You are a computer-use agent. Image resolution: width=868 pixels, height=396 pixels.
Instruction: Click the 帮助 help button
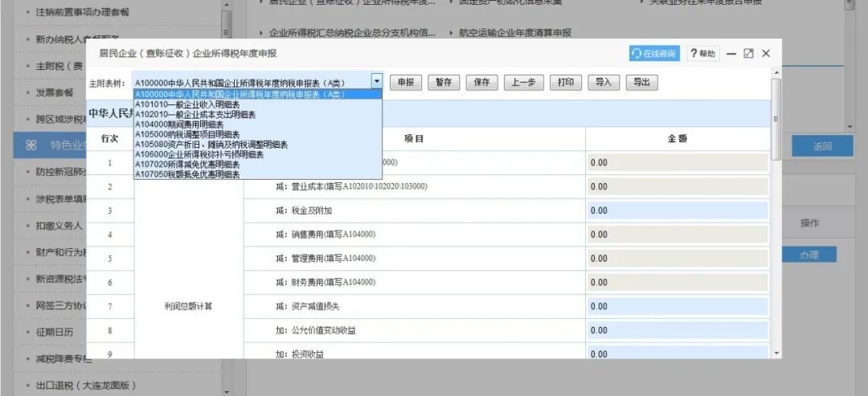[703, 54]
